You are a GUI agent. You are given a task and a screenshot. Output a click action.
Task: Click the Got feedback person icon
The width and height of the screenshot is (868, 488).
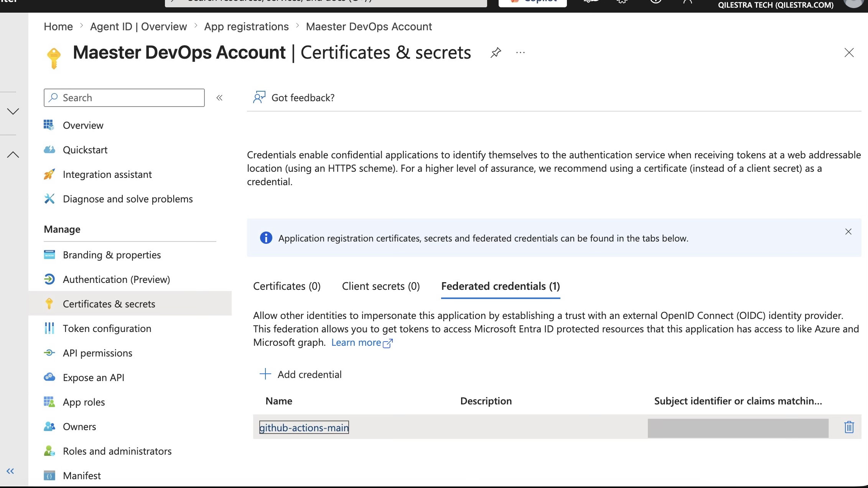pos(259,97)
